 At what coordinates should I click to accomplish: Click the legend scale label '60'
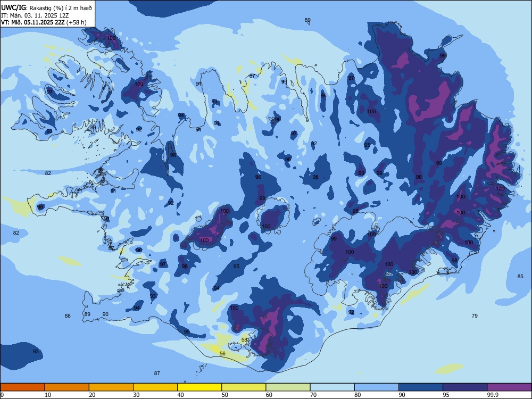269,395
